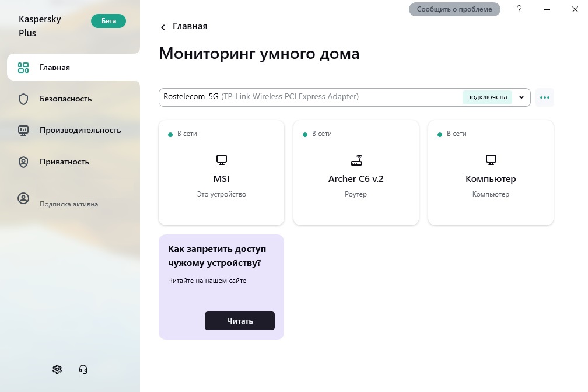Open the MSI device card
This screenshot has height=392, width=588.
[x=221, y=173]
